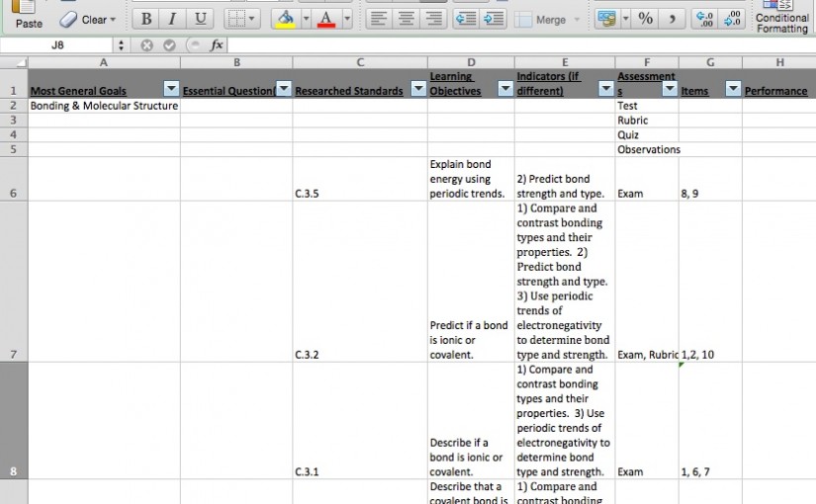Open the insert function fx button

pos(217,44)
